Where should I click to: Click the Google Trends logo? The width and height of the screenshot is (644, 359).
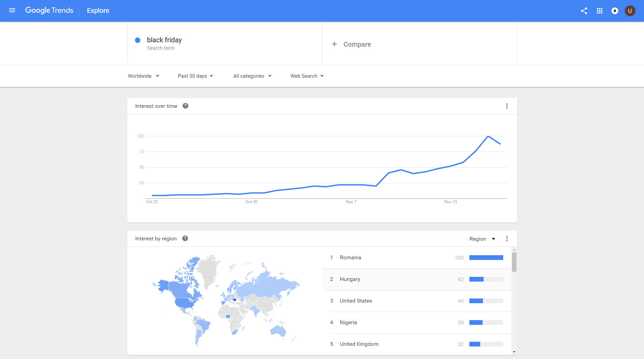pos(49,10)
